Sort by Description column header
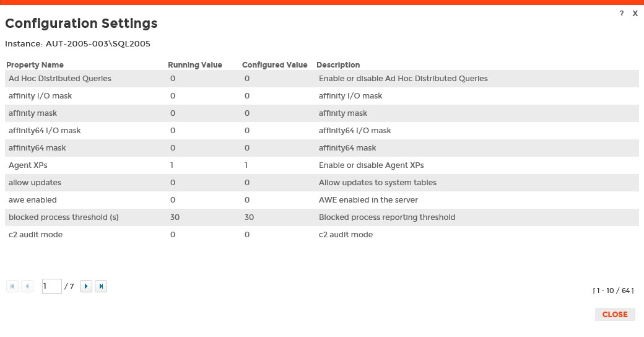This screenshot has height=337, width=644. coord(338,65)
